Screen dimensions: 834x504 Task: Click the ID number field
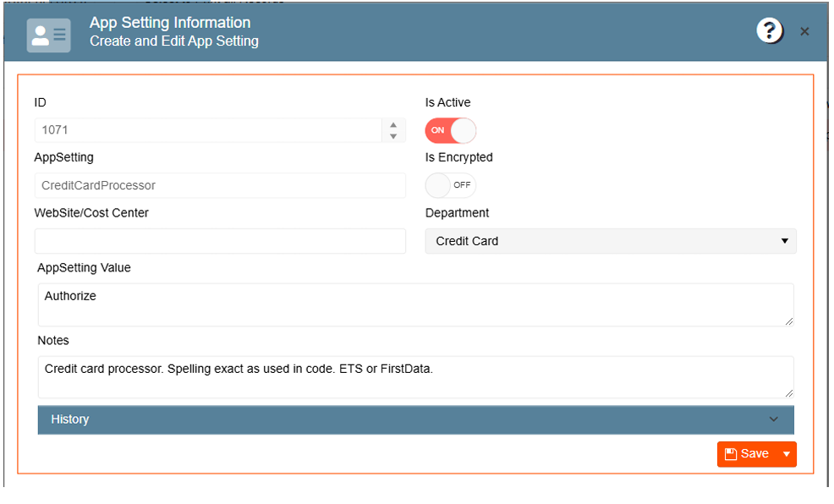click(209, 130)
